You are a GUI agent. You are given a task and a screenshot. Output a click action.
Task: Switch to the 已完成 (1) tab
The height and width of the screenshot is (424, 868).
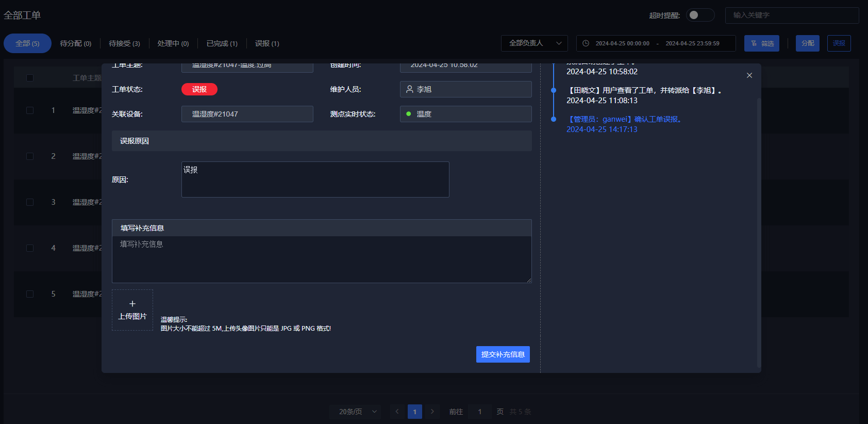click(x=222, y=43)
